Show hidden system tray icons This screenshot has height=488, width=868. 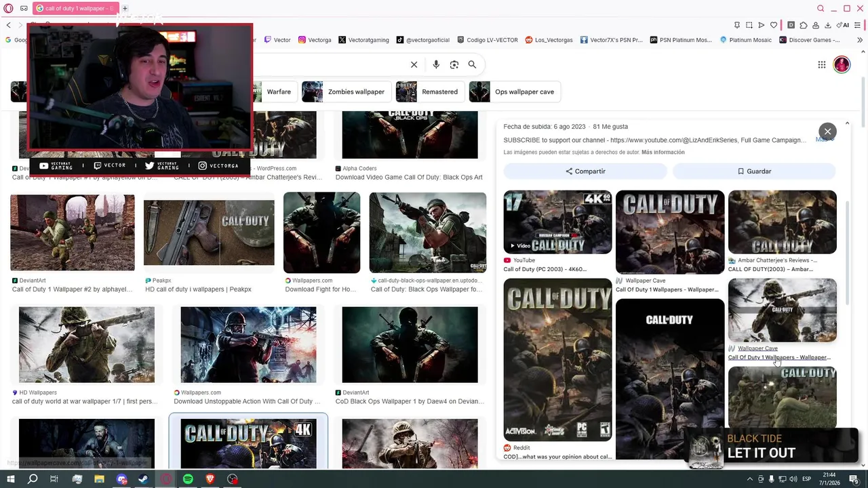750,479
